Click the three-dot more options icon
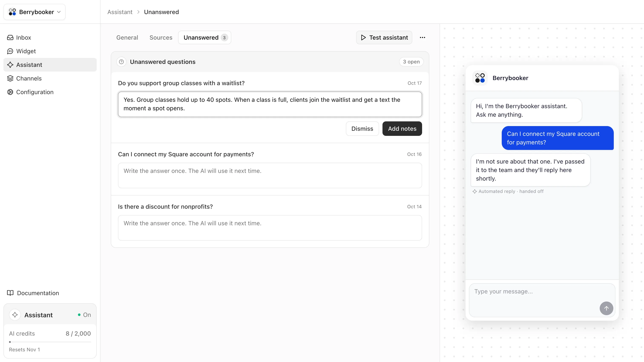The width and height of the screenshot is (644, 362). click(x=423, y=37)
